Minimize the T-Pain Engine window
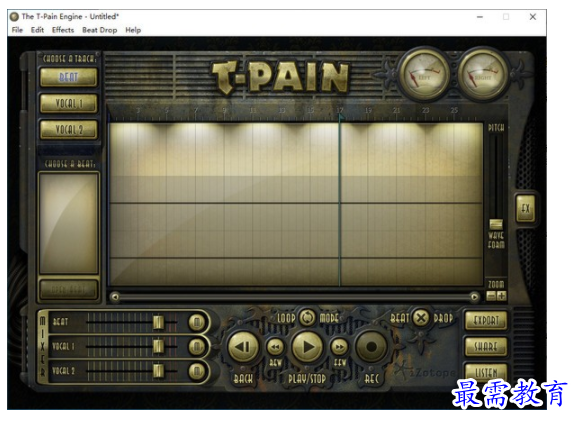The image size is (576, 425). click(x=480, y=17)
